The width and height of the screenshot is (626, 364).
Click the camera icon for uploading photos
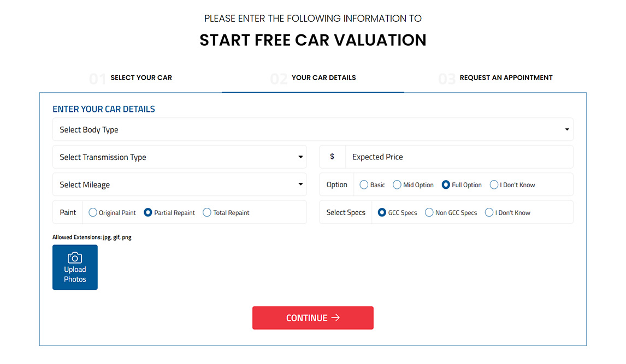point(75,258)
